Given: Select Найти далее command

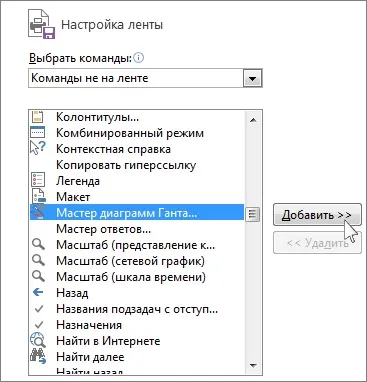Looking at the screenshot, I should pos(137,357).
